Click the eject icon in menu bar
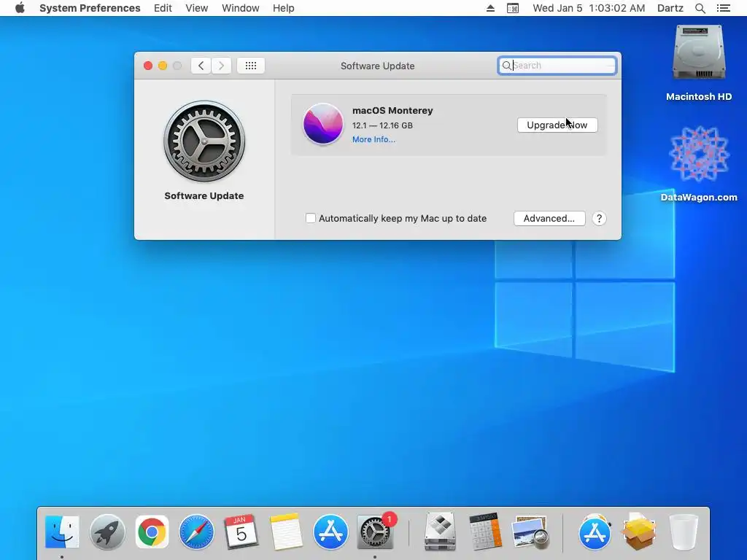 point(490,8)
